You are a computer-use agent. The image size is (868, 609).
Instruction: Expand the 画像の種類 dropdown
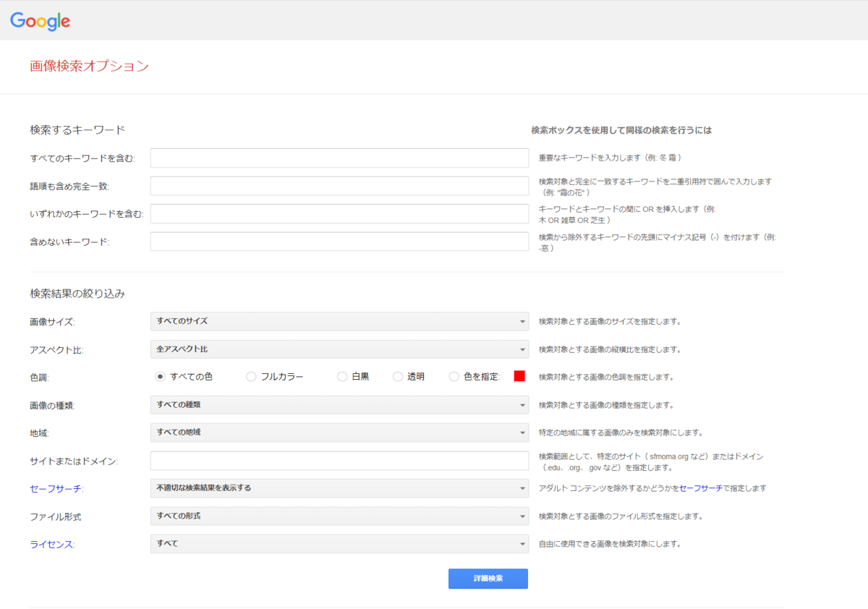coord(340,404)
